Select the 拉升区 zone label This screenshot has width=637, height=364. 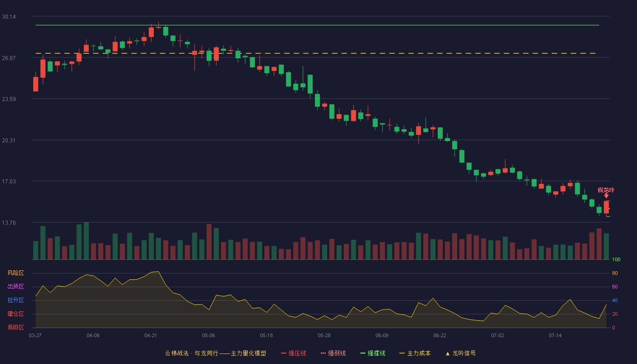15,300
